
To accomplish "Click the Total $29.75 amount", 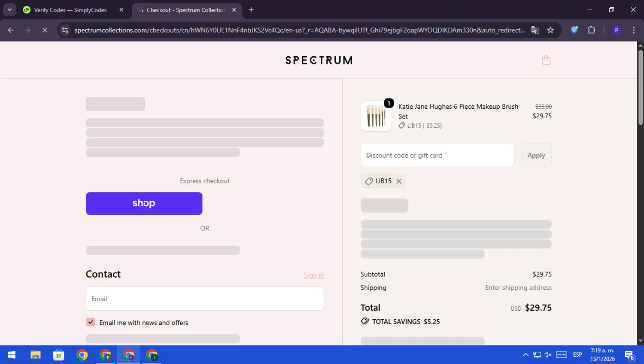I will pos(538,308).
